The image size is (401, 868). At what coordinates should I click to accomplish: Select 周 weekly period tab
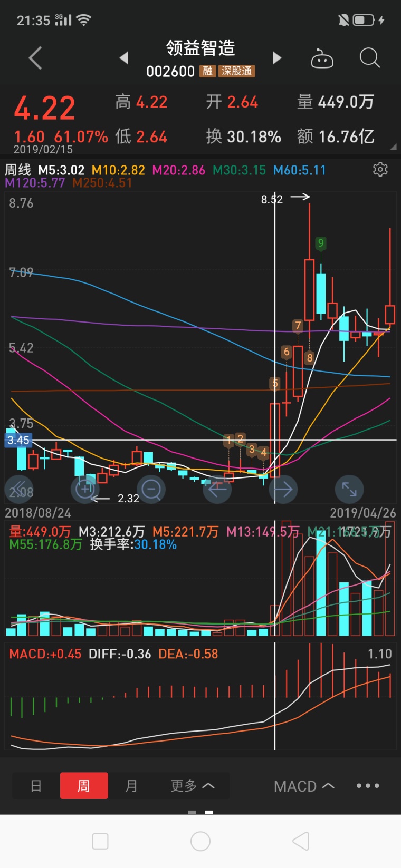tap(84, 786)
